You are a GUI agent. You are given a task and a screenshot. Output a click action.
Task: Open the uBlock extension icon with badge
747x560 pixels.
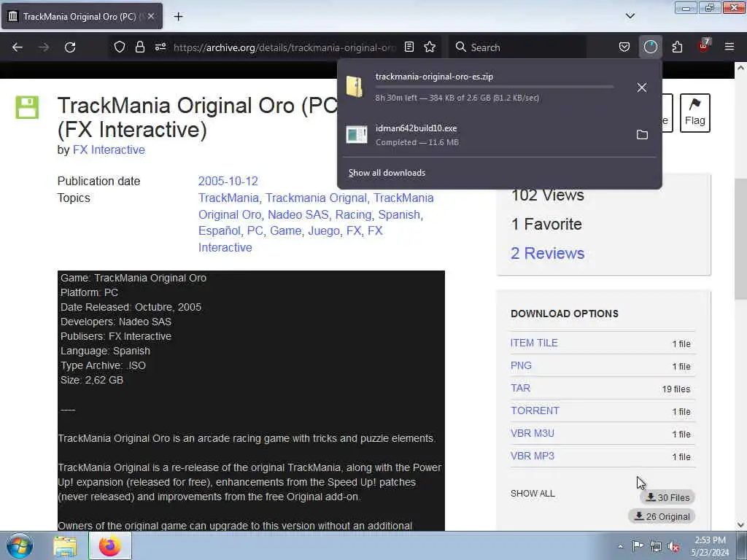(704, 46)
